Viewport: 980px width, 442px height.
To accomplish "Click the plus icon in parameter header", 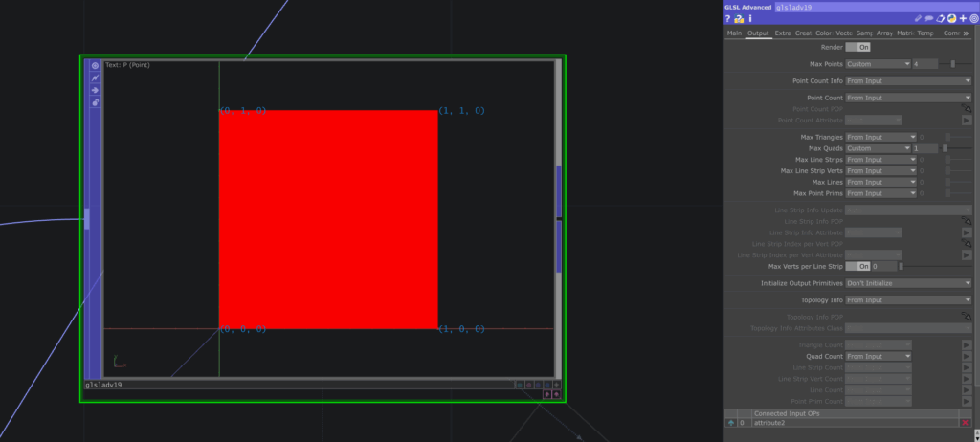I will pyautogui.click(x=963, y=19).
